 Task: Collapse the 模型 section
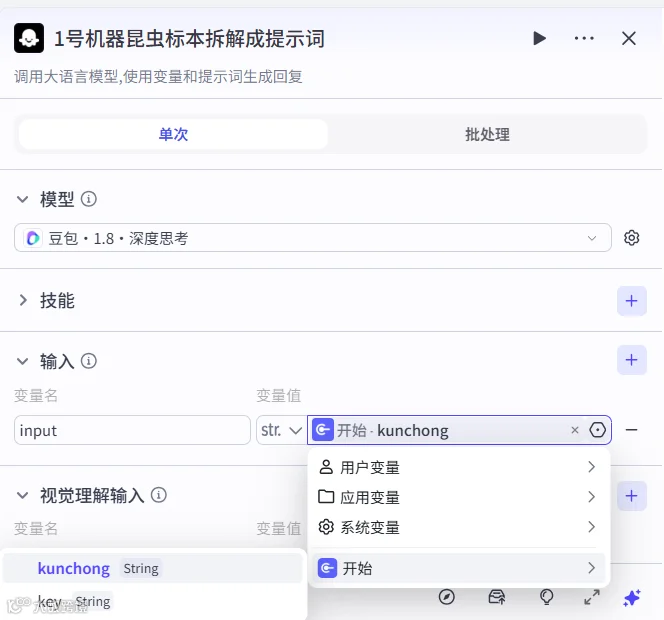coord(22,199)
